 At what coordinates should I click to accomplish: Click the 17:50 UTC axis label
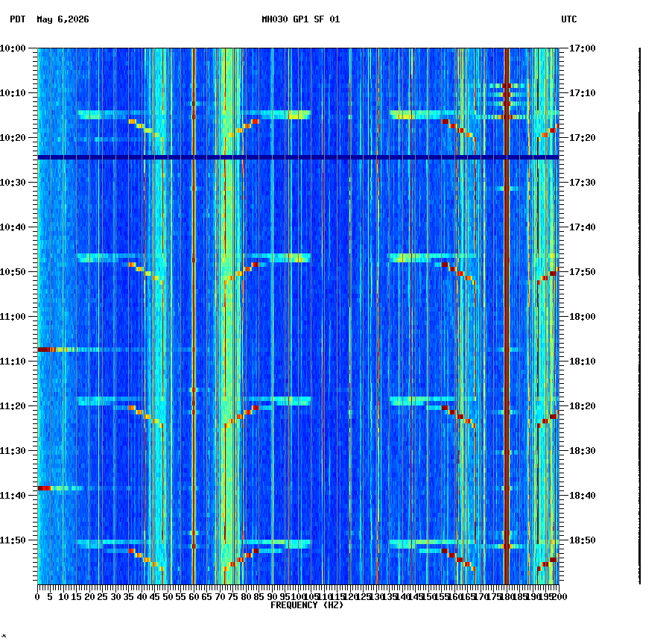pos(583,272)
